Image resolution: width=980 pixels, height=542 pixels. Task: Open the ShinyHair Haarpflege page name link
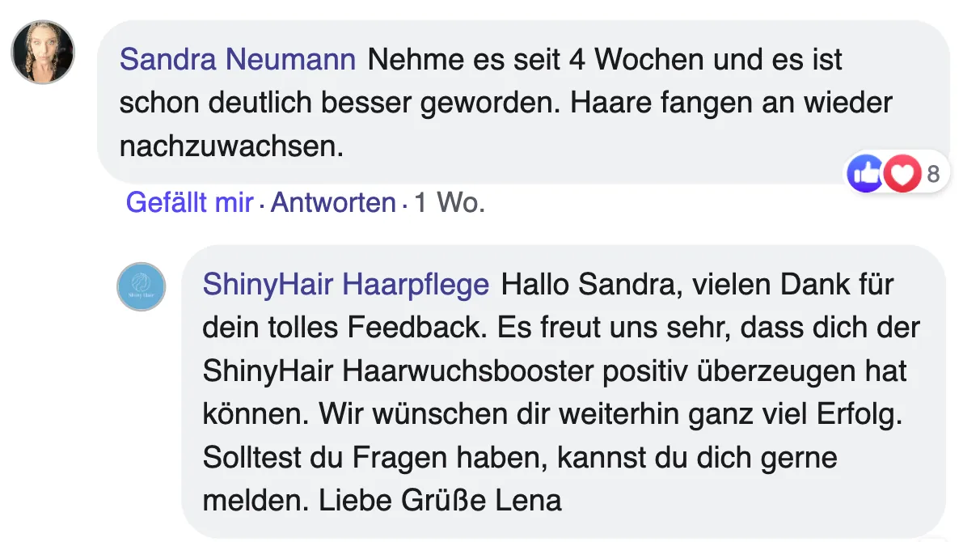(346, 285)
